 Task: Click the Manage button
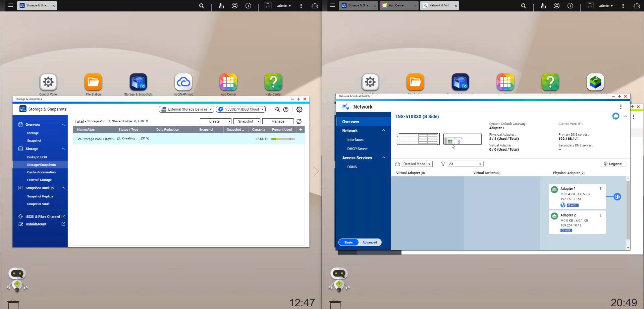(278, 121)
